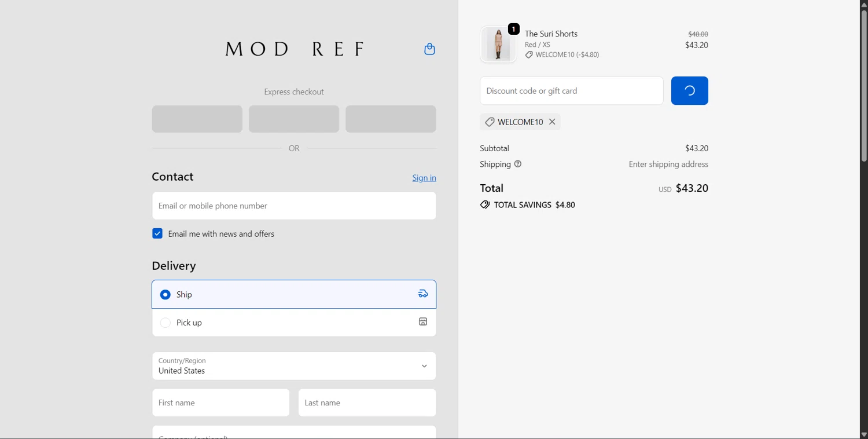
Task: Click the Contact section heading
Action: 172,177
